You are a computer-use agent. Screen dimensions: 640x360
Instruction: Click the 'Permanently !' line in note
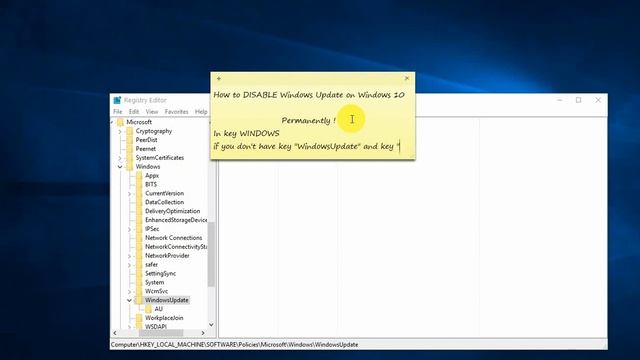tap(309, 120)
